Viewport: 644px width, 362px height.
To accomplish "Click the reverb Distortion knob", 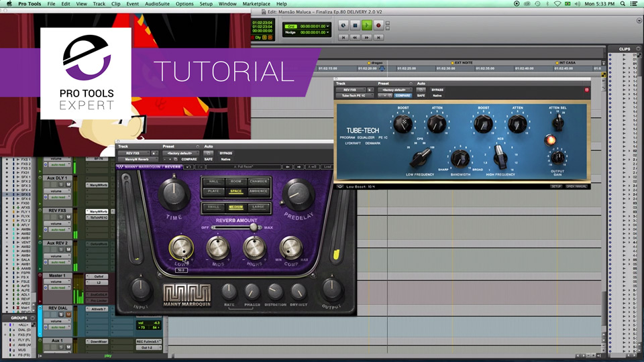I will coord(275,292).
